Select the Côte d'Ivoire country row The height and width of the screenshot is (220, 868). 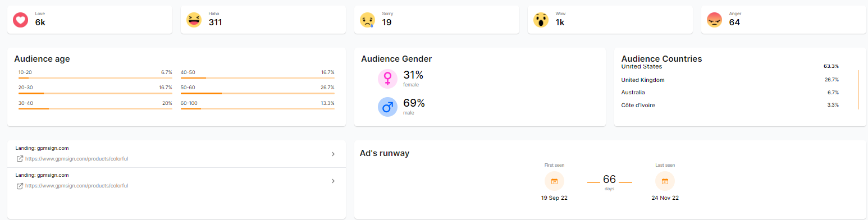(x=730, y=105)
